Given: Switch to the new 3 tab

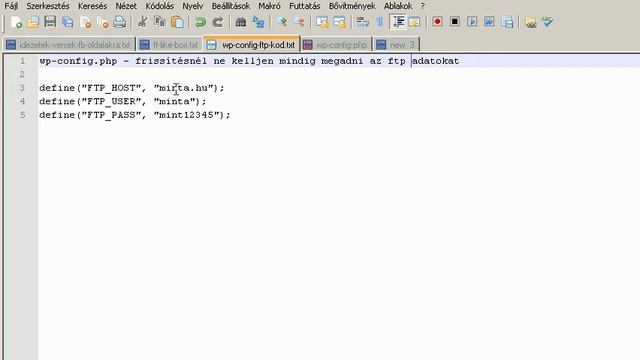Looking at the screenshot, I should [396, 44].
